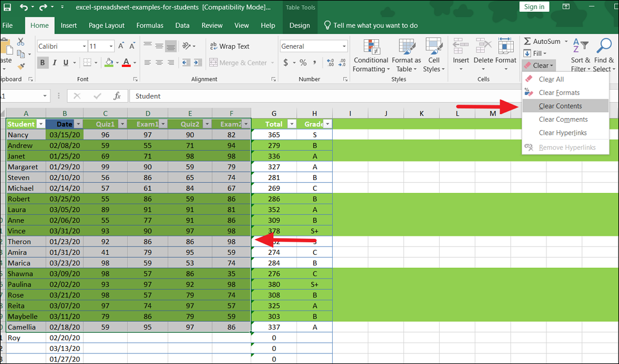Open the text orientation options
619x364 pixels.
pos(189,46)
